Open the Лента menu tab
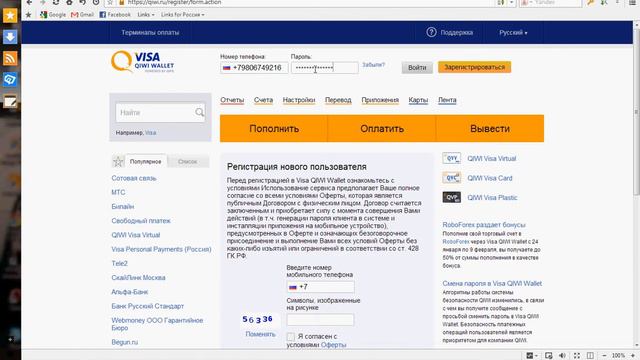 click(x=447, y=100)
